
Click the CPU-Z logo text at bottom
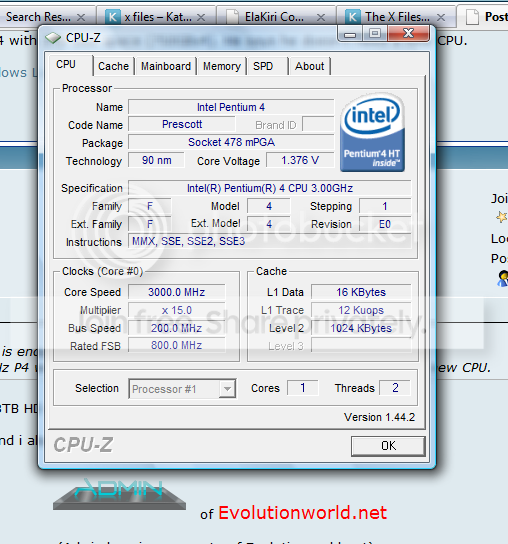(83, 445)
